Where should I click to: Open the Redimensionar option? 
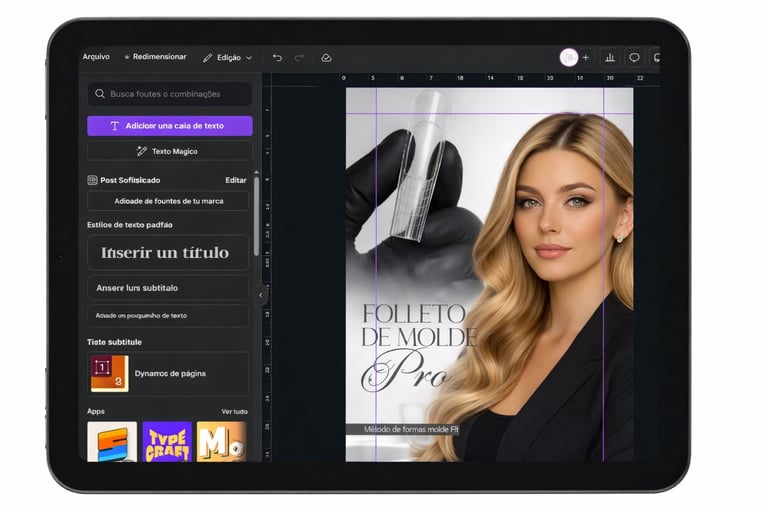pos(155,57)
